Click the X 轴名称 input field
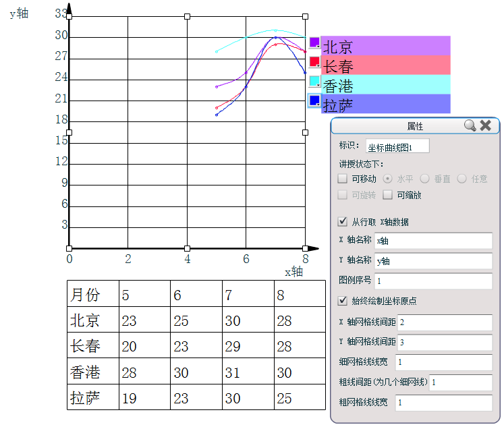The image size is (504, 429). point(433,241)
